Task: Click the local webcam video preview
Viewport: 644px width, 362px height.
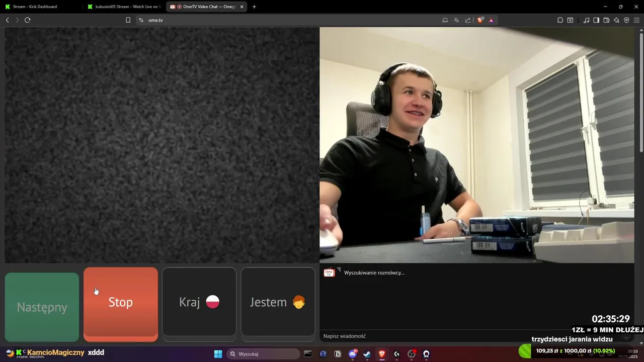Action: pos(477,145)
